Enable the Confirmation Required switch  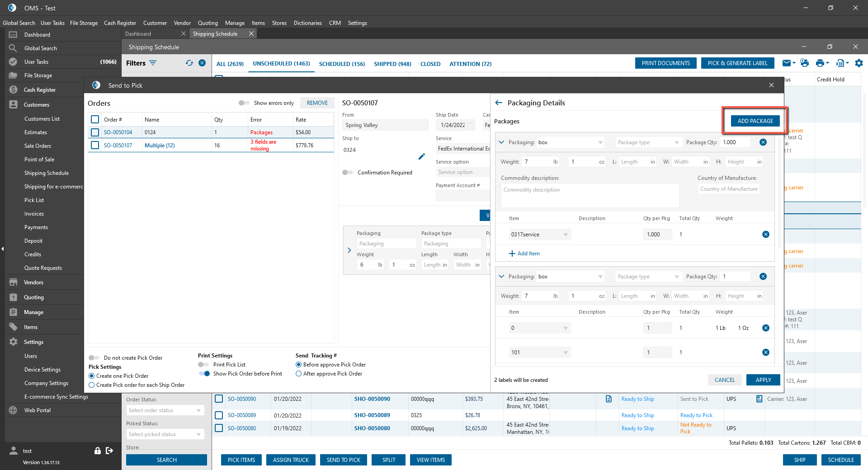[x=348, y=173]
